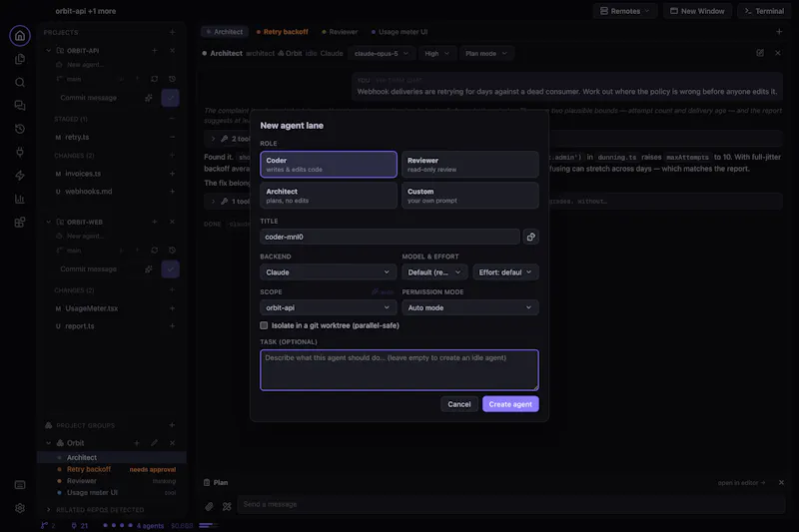Open Terminal from the top bar
Image resolution: width=799 pixels, height=532 pixels.
pos(764,11)
